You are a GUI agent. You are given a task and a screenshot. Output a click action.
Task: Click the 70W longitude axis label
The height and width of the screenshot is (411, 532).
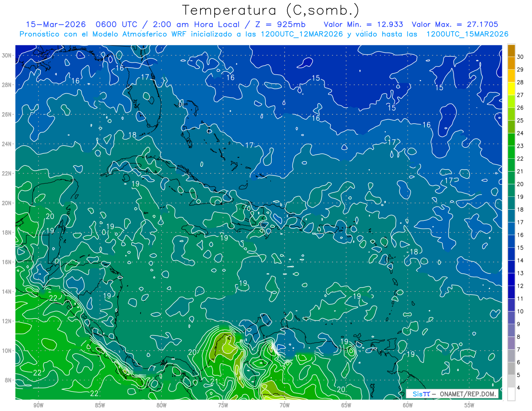pos(285,405)
